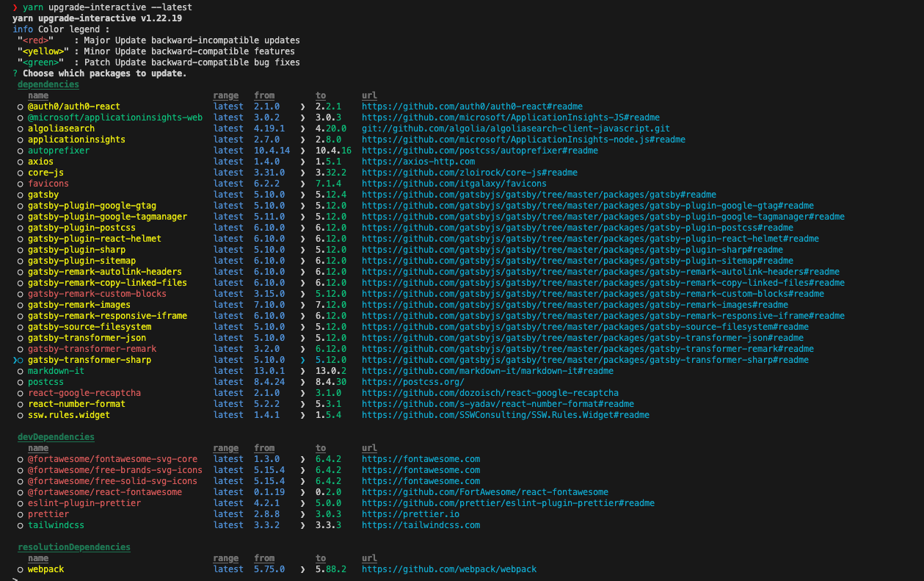Open the webpack GitHub URL
This screenshot has height=581, width=924.
tap(449, 569)
